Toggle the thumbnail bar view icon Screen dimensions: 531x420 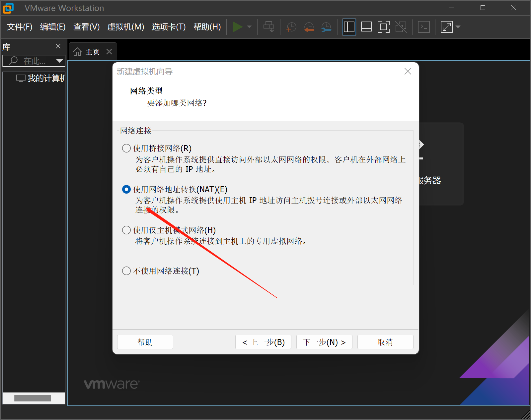(366, 27)
